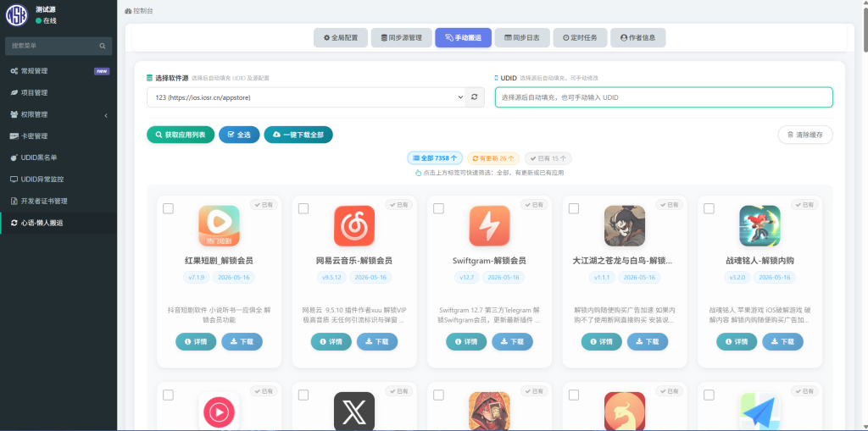
Task: Tick the checkbox on 网易云音乐 card
Action: pos(303,208)
